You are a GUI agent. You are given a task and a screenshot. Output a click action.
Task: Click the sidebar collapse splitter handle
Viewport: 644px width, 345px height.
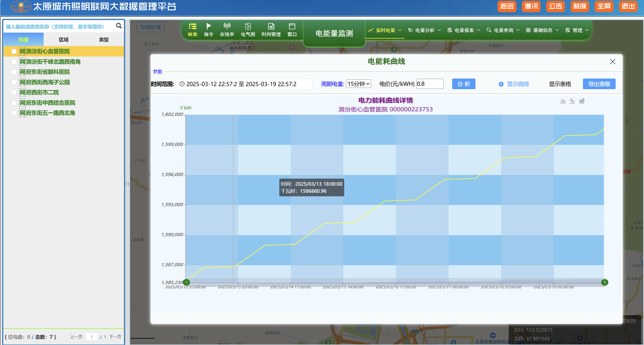127,184
